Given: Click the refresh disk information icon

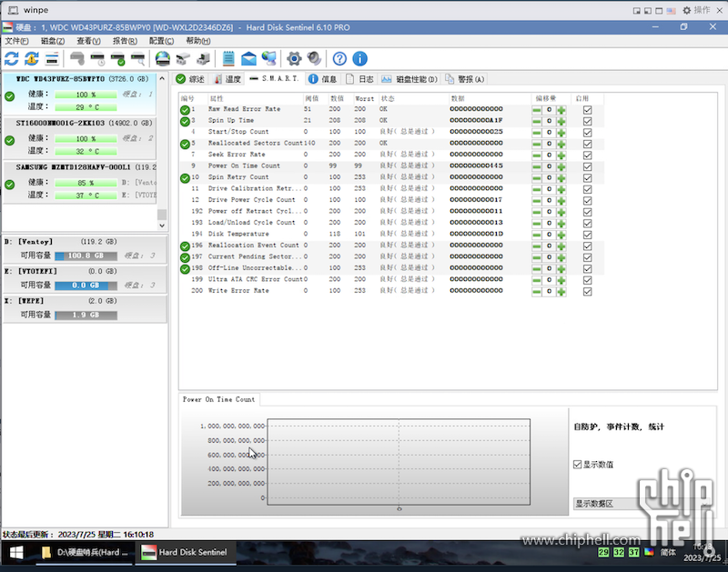Looking at the screenshot, I should pos(12,59).
